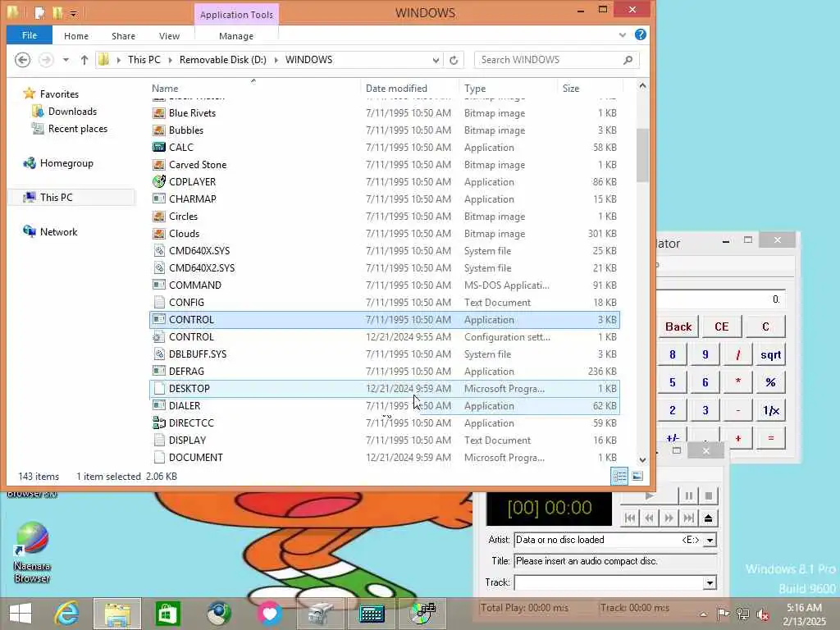The image size is (840, 630).
Task: Click the volume icon in system tray
Action: click(x=762, y=614)
